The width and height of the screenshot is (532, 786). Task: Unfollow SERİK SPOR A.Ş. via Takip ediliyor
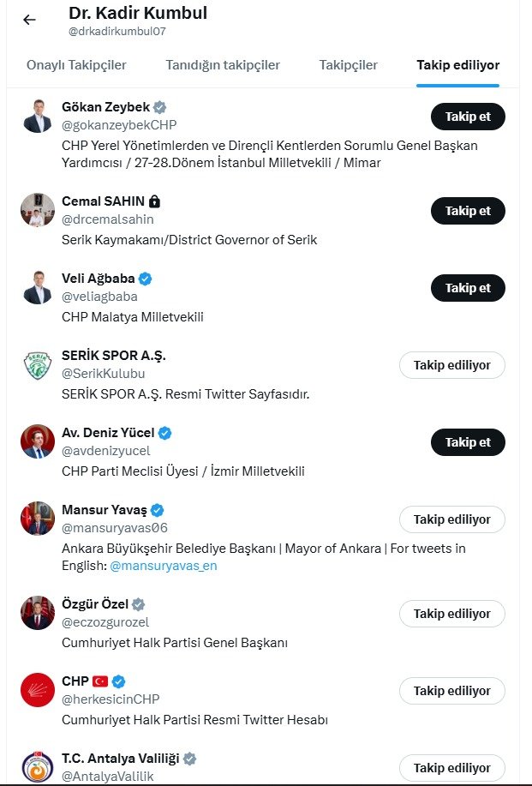(x=452, y=365)
